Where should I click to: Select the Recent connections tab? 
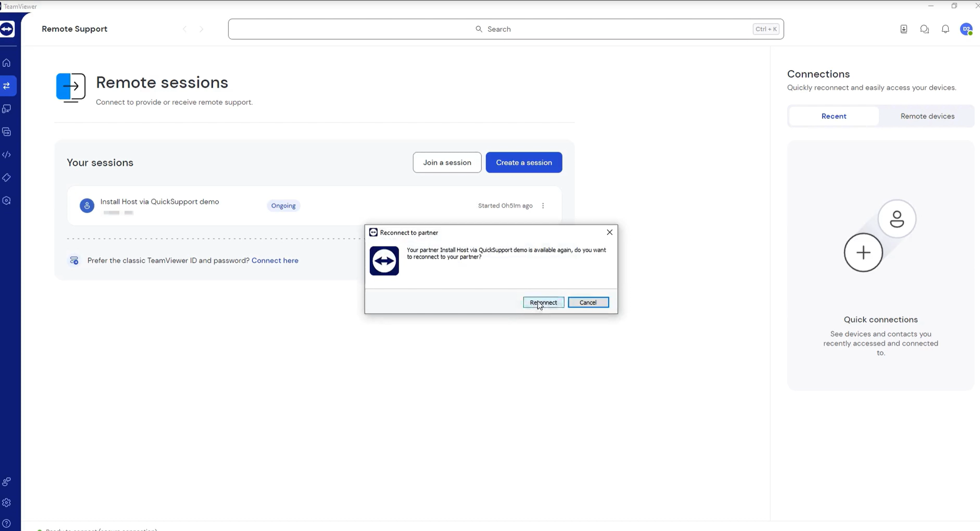point(834,116)
